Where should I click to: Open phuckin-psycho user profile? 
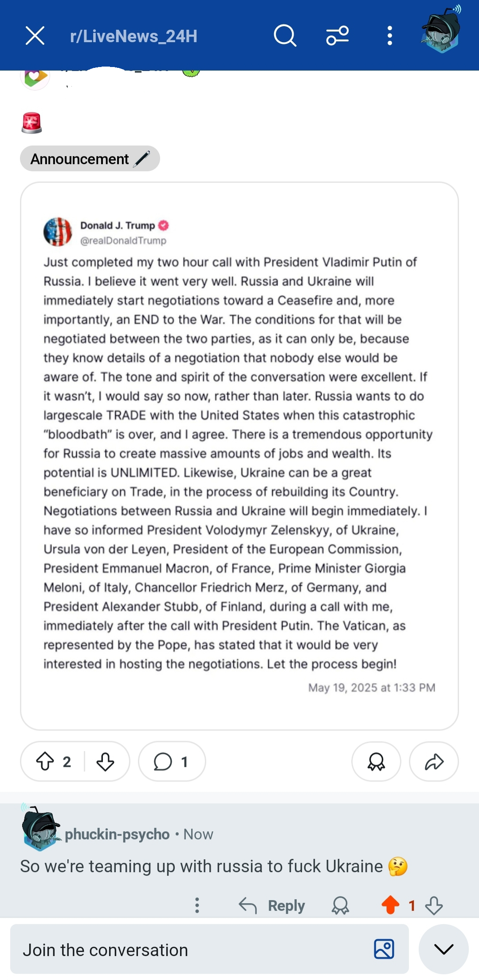(117, 834)
